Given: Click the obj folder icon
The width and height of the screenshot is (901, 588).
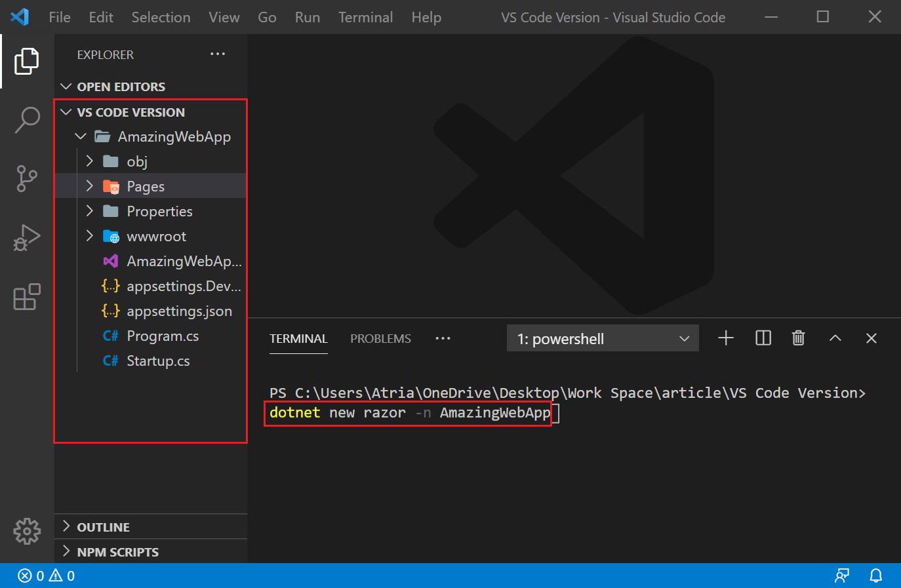Looking at the screenshot, I should point(111,161).
